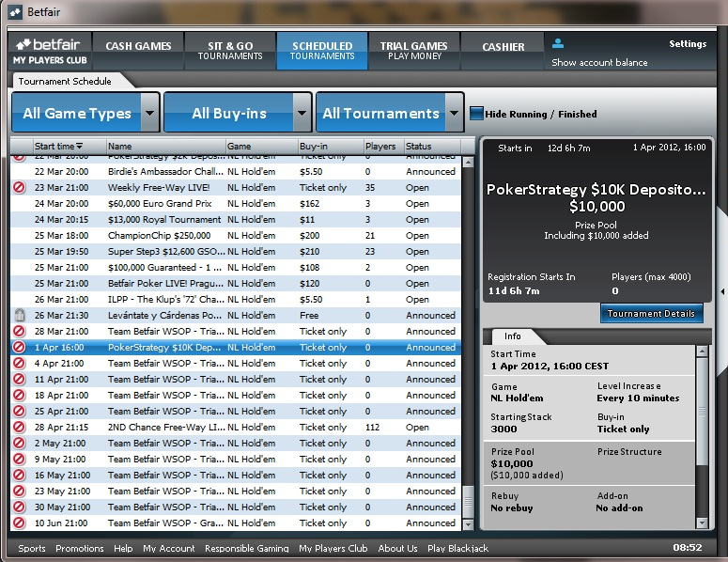
Task: Select $60,000 Euro Grand Prix tournament
Action: tap(236, 203)
